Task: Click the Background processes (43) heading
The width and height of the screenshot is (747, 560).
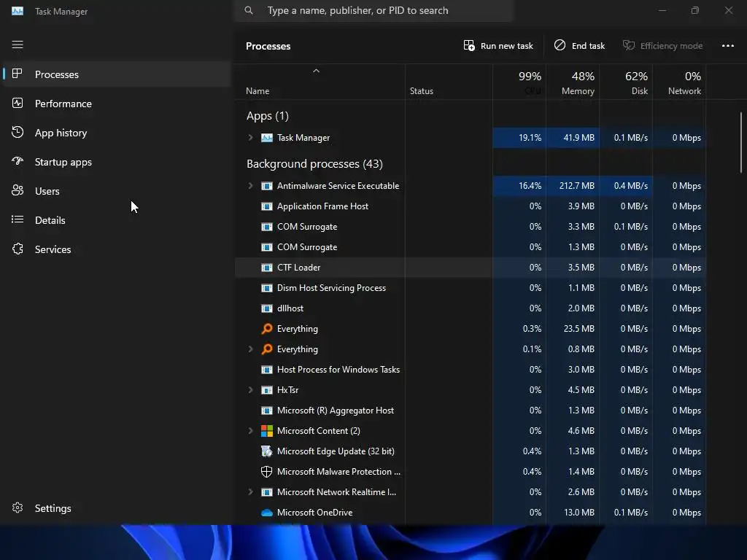Action: coord(314,164)
